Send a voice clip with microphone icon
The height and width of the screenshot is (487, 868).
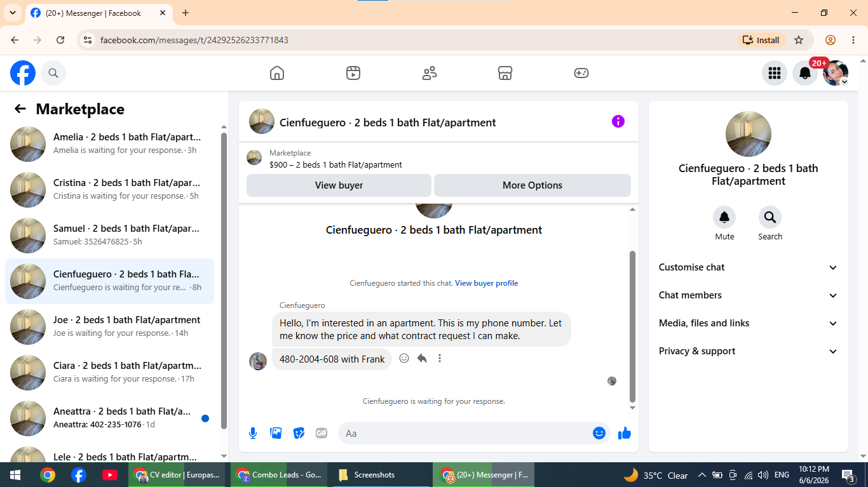[x=253, y=433]
